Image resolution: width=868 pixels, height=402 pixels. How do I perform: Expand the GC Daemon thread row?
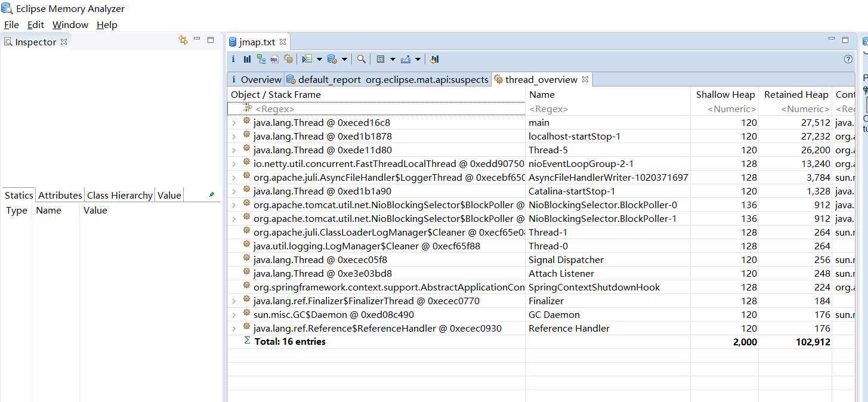point(234,315)
